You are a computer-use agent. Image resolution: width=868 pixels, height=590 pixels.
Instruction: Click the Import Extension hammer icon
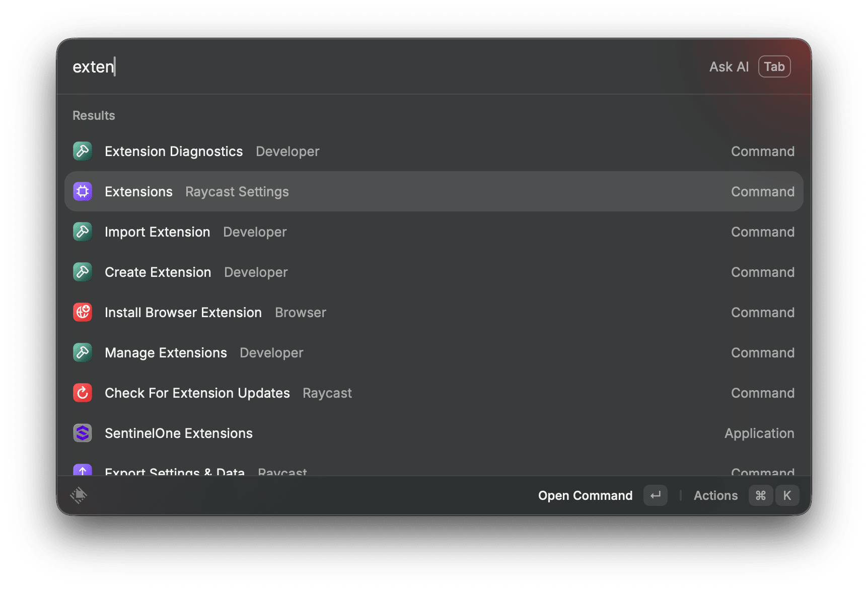point(83,232)
